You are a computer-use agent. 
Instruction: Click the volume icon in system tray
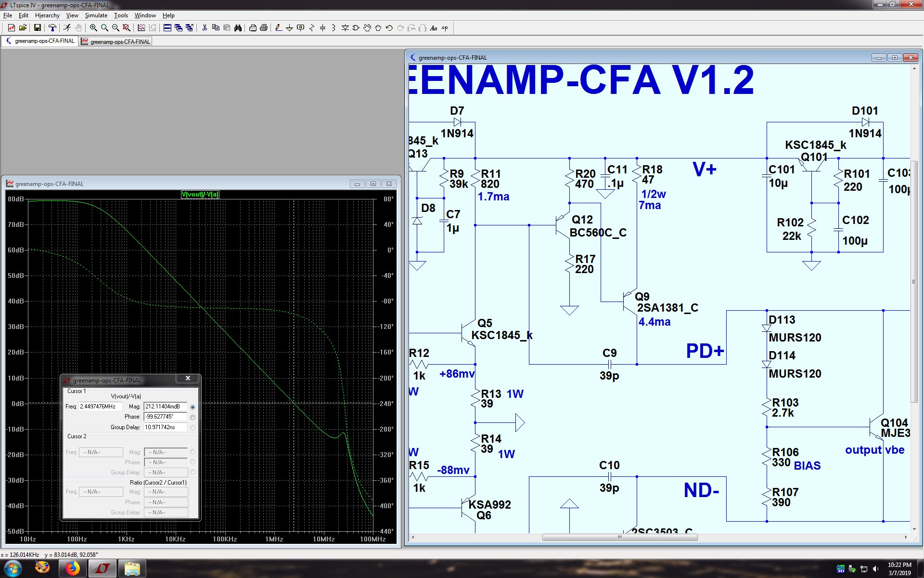[875, 569]
